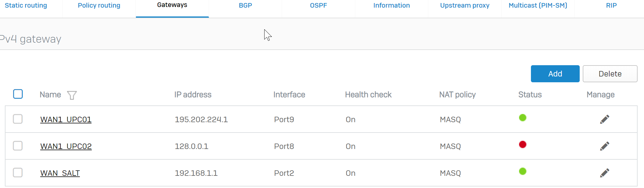Click health check On for WAN1_UPC01

[350, 119]
